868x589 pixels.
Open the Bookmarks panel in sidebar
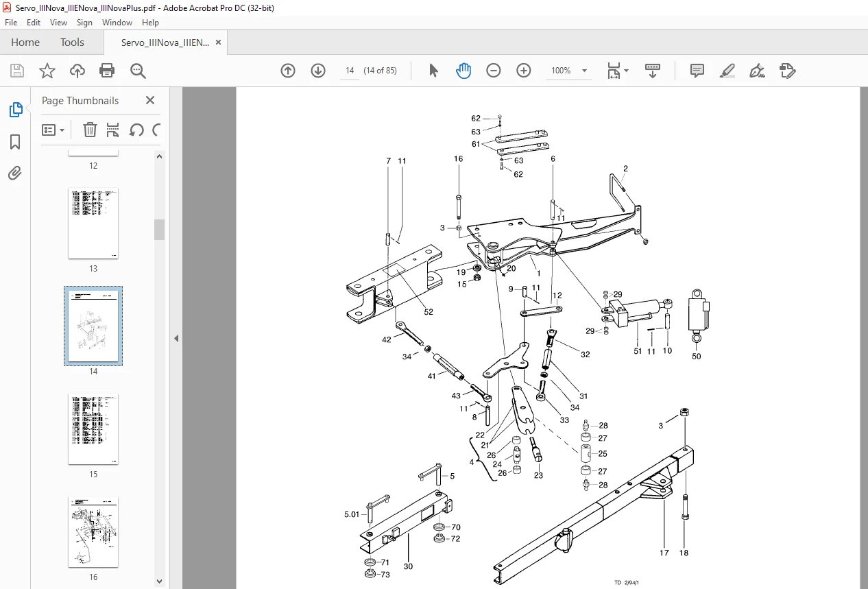tap(15, 142)
